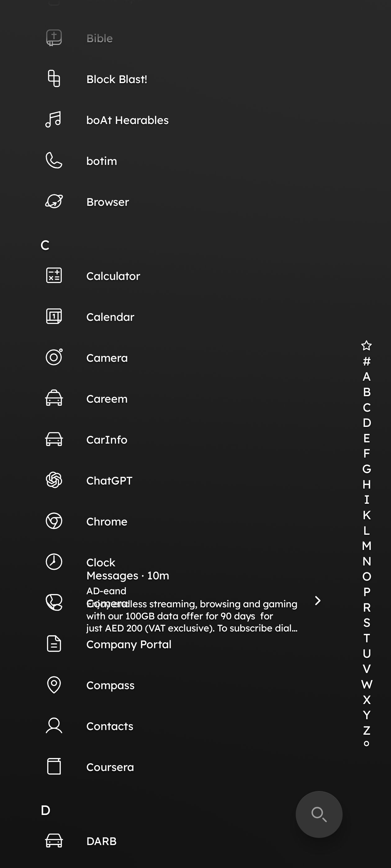
Task: Tap the Careem taxi icon
Action: tap(54, 398)
